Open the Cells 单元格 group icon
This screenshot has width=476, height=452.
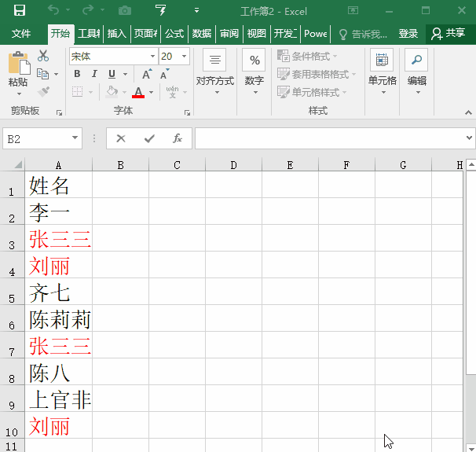tap(382, 61)
